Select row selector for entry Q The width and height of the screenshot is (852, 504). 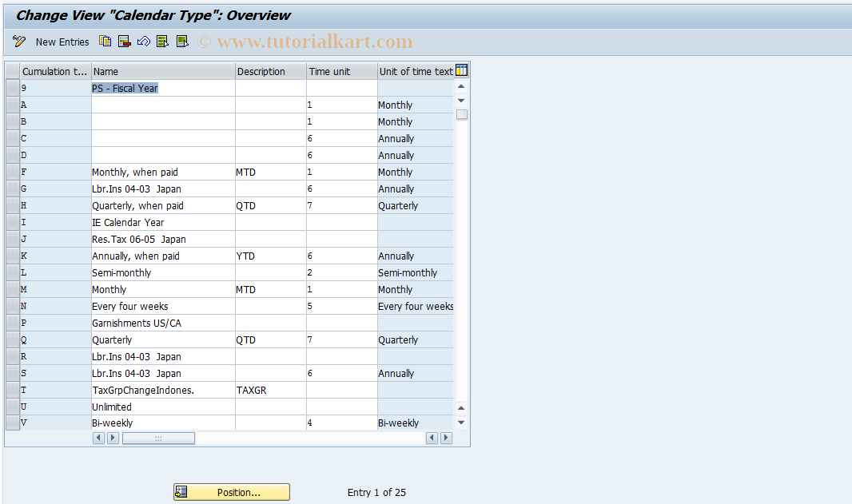point(13,340)
